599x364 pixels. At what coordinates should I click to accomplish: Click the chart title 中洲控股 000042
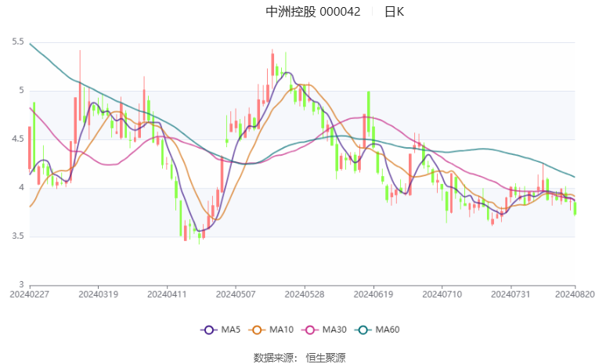point(313,12)
